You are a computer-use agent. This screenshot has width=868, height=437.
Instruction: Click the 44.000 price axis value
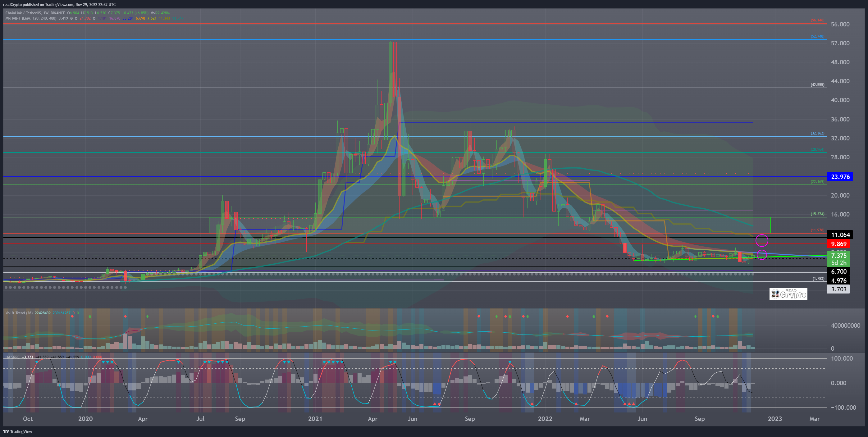pos(840,81)
